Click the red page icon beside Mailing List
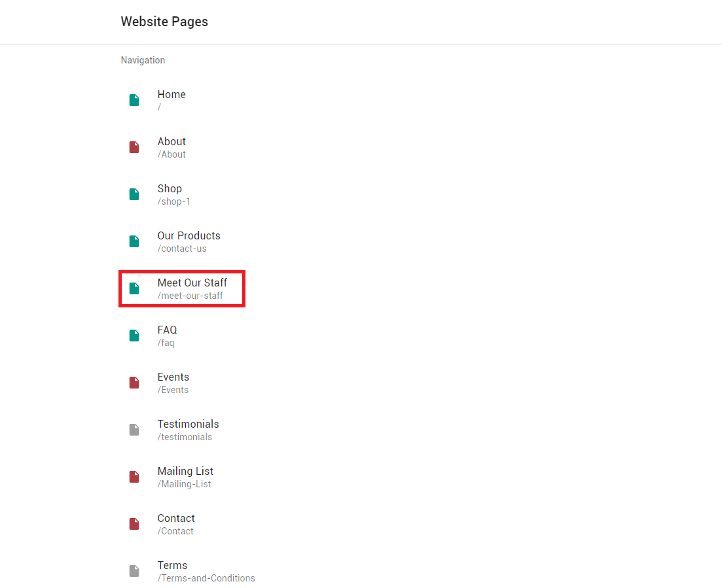Image resolution: width=722 pixels, height=588 pixels. (x=134, y=477)
